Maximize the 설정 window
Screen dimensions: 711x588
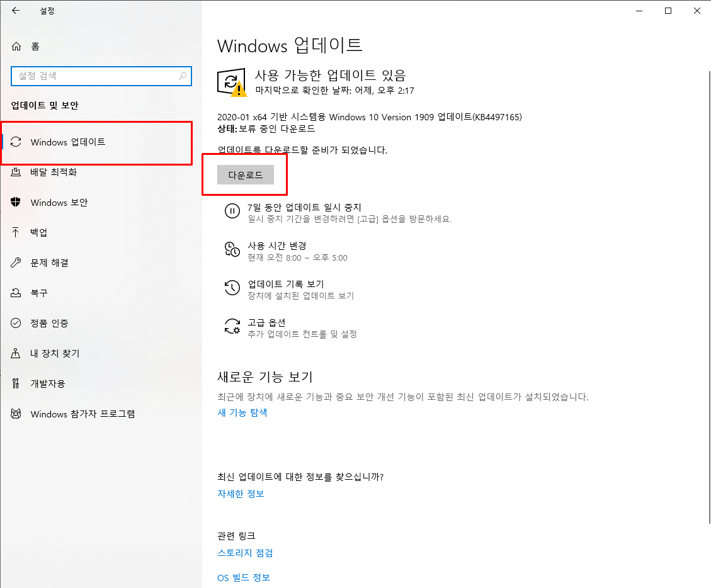pyautogui.click(x=668, y=11)
